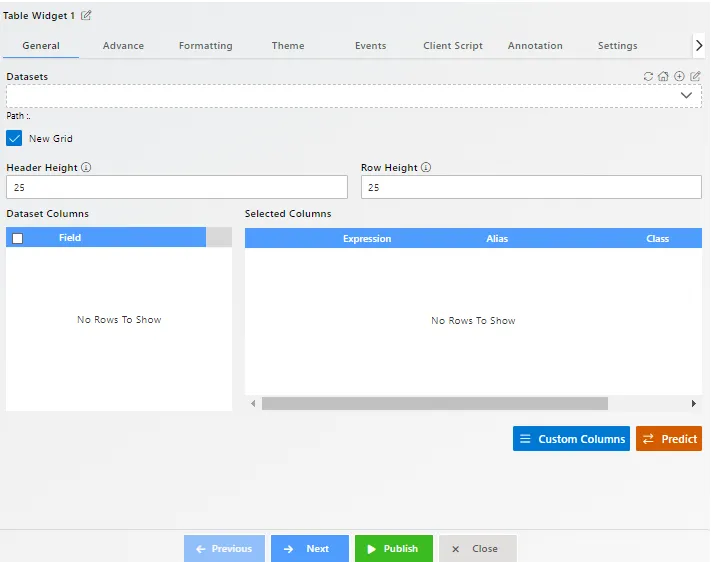Click the Selected Columns horizontal scrollbar

434,404
